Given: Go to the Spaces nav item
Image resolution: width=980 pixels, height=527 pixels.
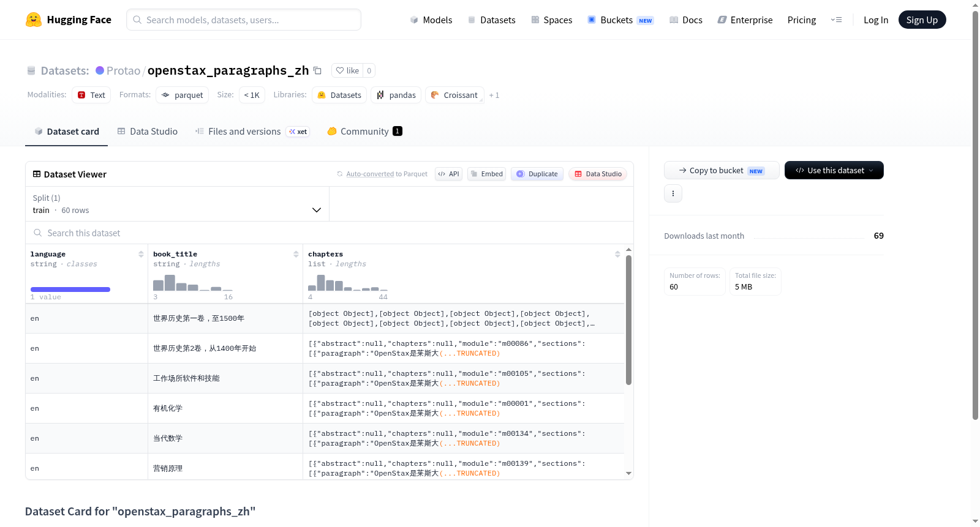Looking at the screenshot, I should tap(551, 20).
